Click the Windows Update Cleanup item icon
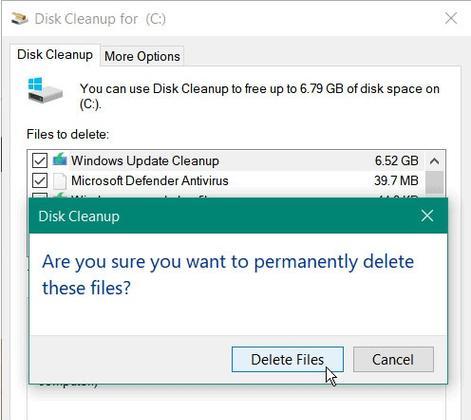The height and width of the screenshot is (420, 471). click(60, 160)
